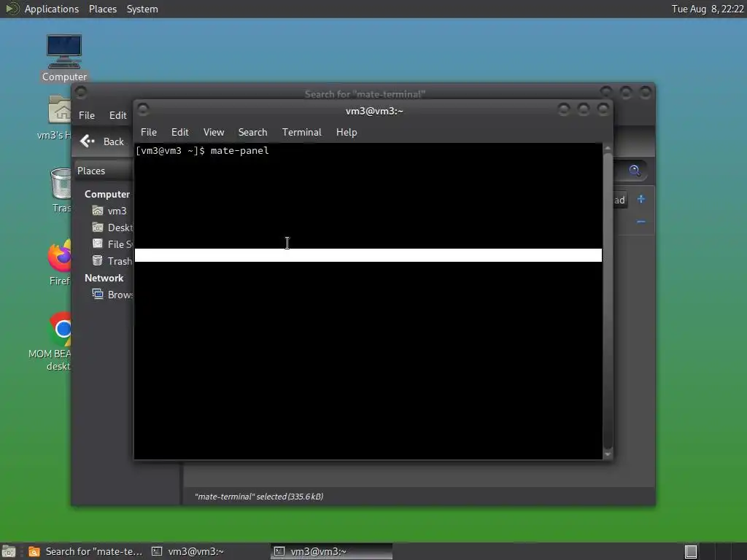The width and height of the screenshot is (747, 560).
Task: Click the minus icon to remove search criterion
Action: coord(640,222)
